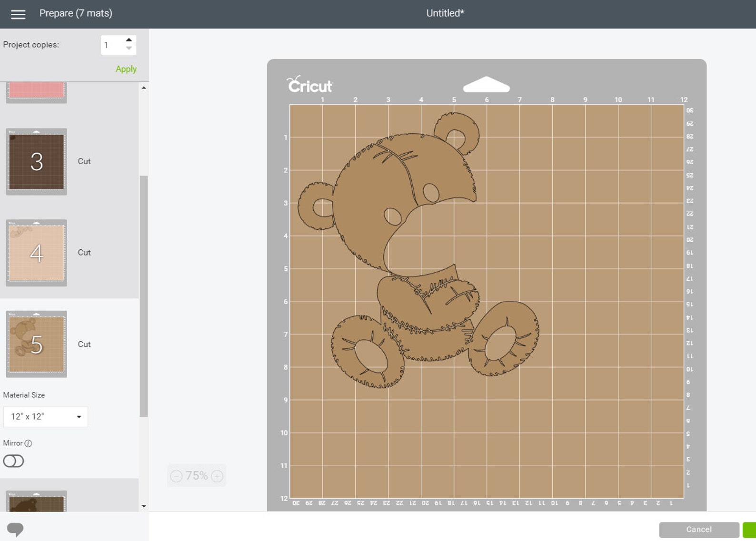
Task: Select mat 5 tan bear thumbnail
Action: pos(37,344)
